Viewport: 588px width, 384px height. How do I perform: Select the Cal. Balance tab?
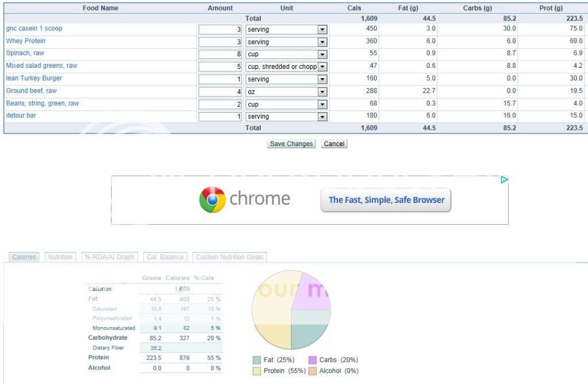(x=165, y=257)
